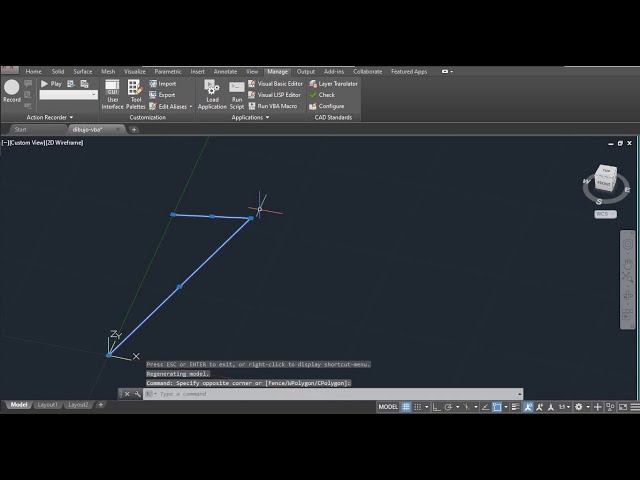Click the Play action macro button
The height and width of the screenshot is (480, 640).
[x=50, y=84]
